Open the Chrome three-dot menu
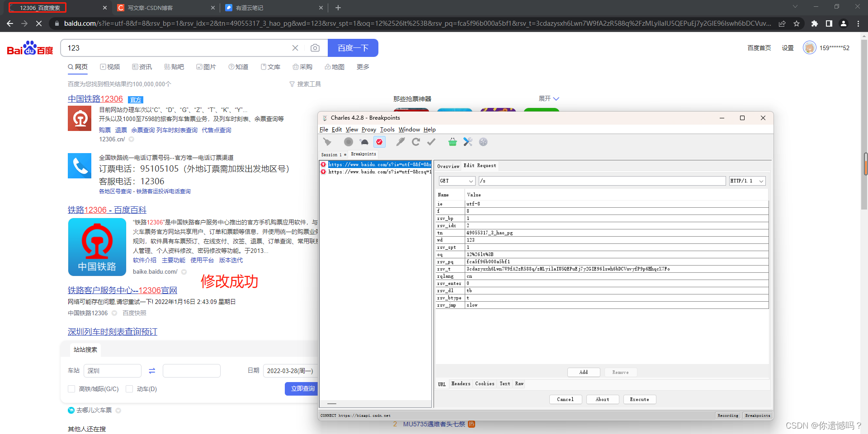868x434 pixels. (858, 23)
